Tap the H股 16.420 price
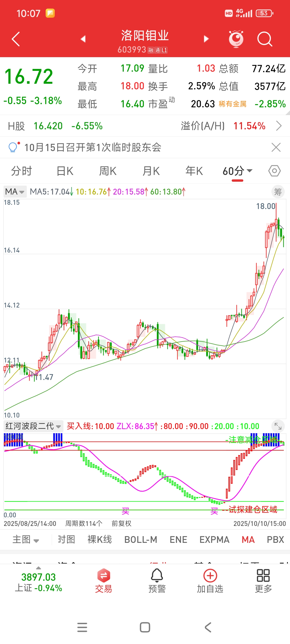The width and height of the screenshot is (290, 644). tap(48, 126)
